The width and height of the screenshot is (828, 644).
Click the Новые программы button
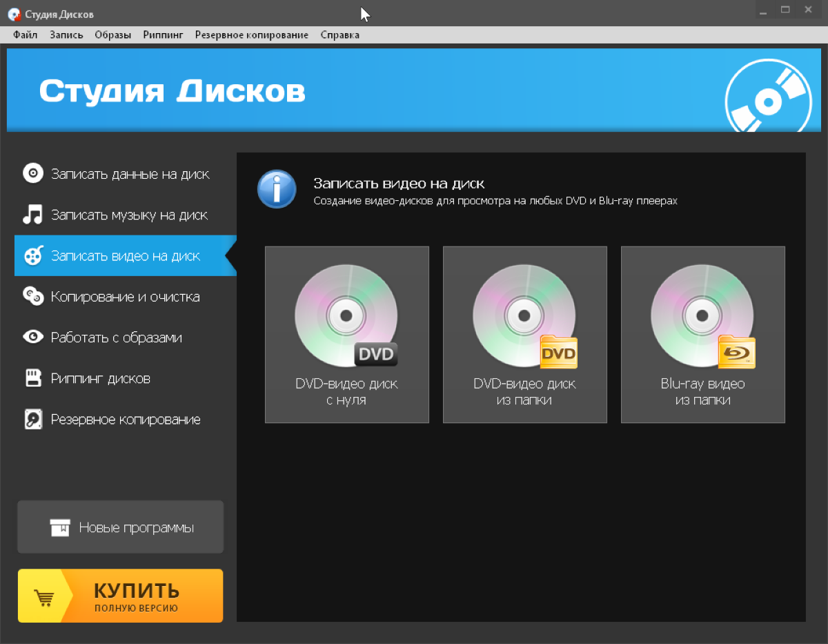120,527
